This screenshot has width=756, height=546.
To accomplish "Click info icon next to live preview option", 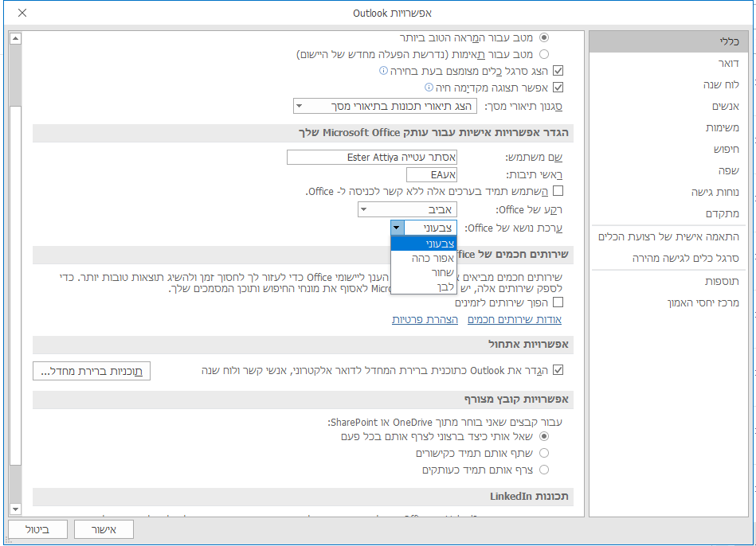I will point(429,88).
